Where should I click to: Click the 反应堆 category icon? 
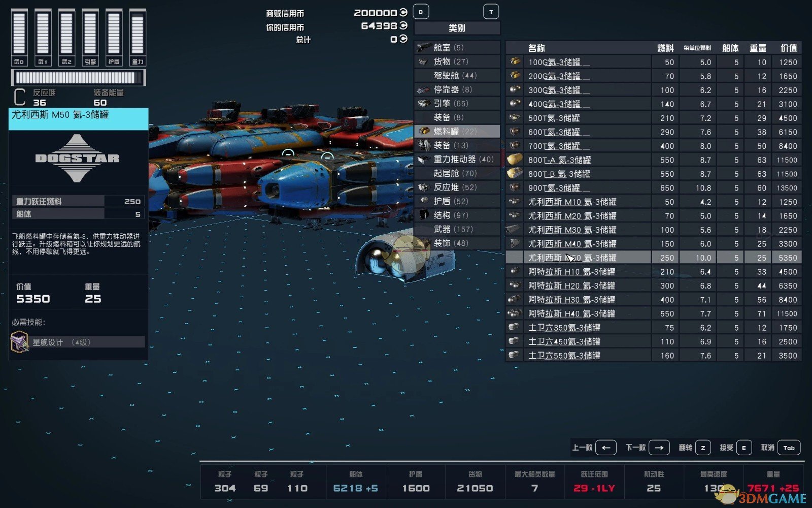[x=424, y=187]
